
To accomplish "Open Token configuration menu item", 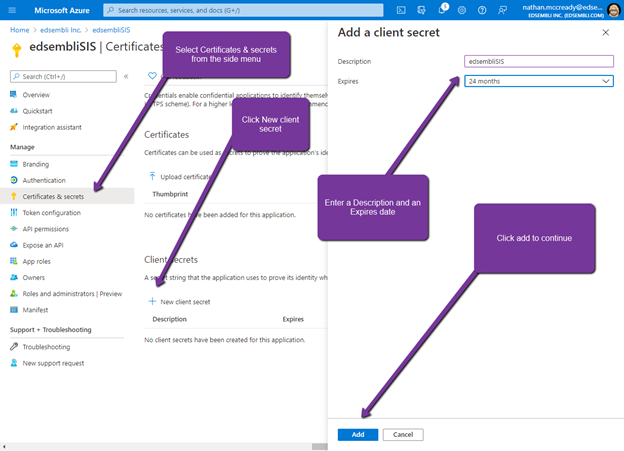I will tap(51, 213).
